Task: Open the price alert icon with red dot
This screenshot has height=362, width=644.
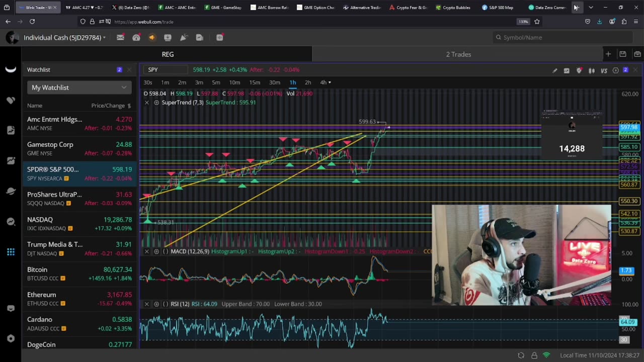Action: click(579, 70)
